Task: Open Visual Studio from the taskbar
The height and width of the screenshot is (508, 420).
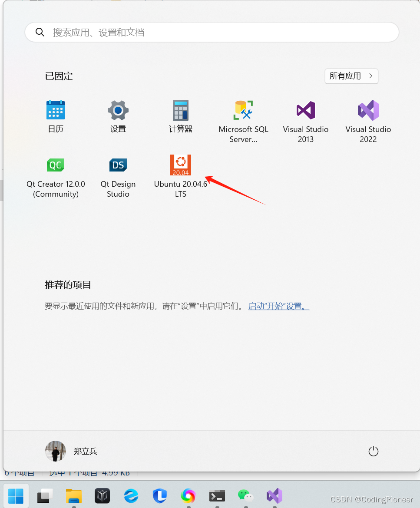Action: point(274,496)
